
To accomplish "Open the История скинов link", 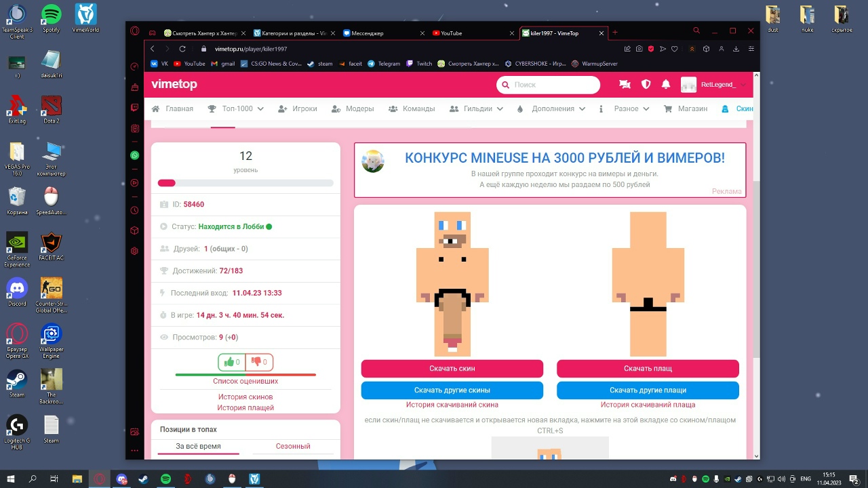I will 245,396.
